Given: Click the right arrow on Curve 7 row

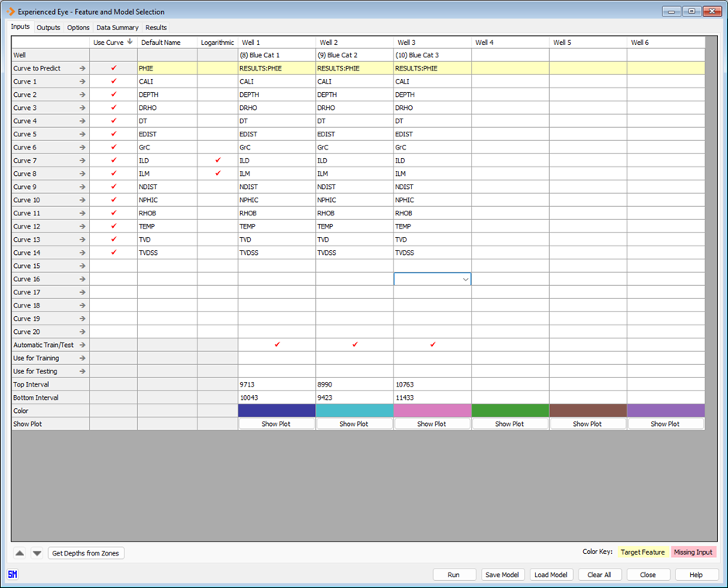Looking at the screenshot, I should point(82,160).
